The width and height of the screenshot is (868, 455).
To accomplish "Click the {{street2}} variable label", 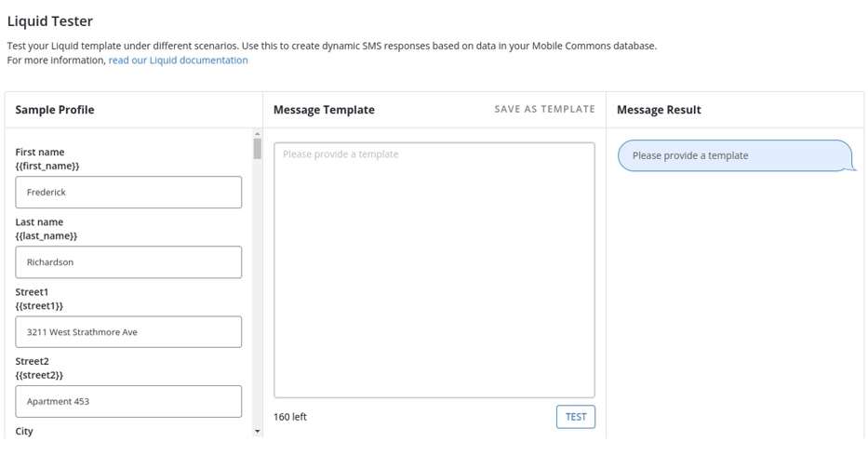I will [39, 376].
